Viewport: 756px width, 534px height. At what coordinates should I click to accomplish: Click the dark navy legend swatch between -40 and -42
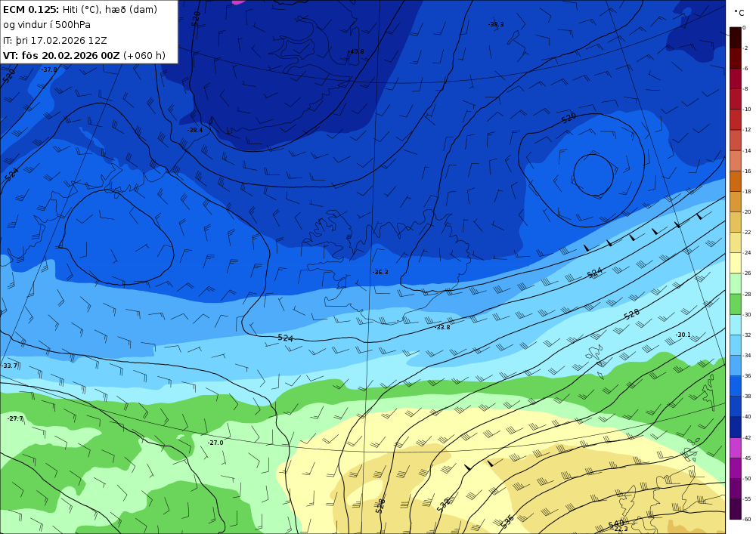point(736,427)
